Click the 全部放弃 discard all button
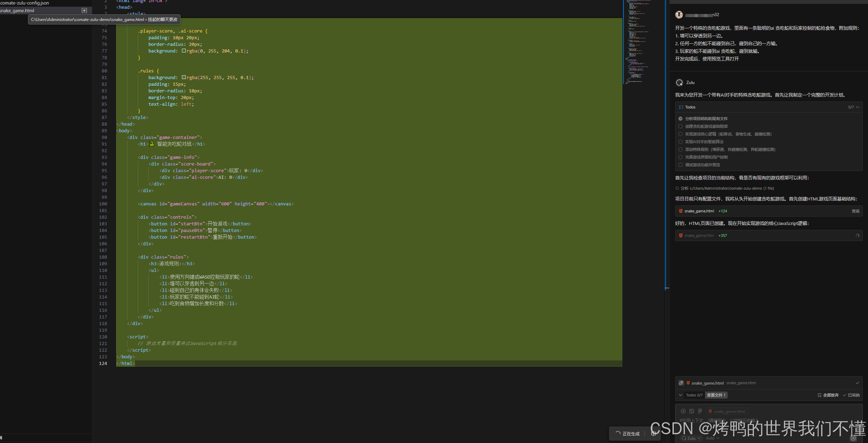The image size is (868, 443). pos(828,395)
